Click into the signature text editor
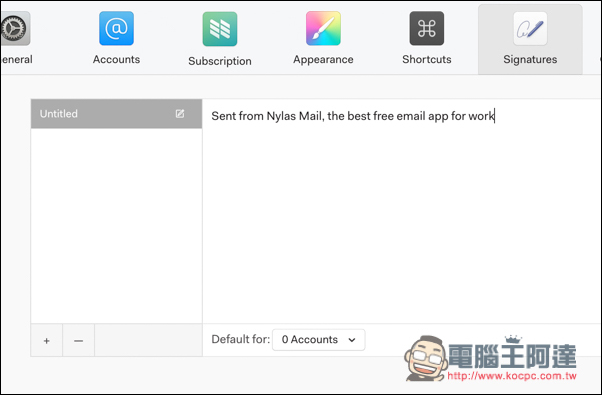This screenshot has height=395, width=602. pyautogui.click(x=402, y=211)
